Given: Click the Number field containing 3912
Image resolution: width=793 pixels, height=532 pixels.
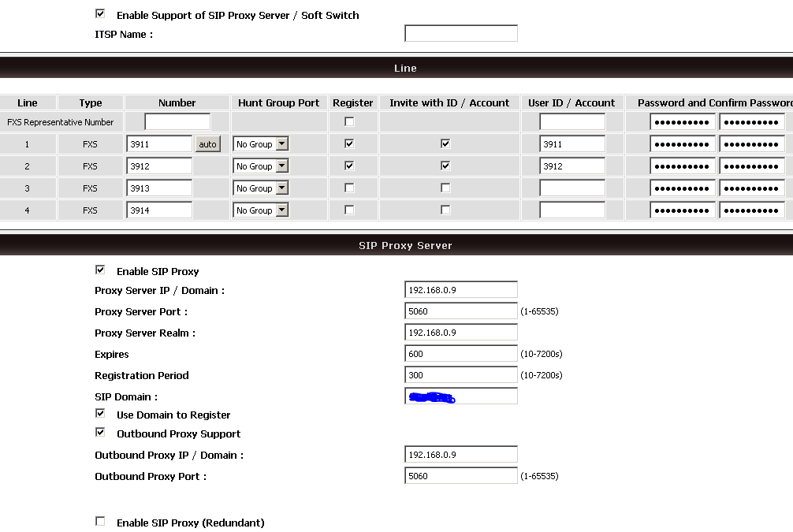Looking at the screenshot, I should (x=159, y=166).
